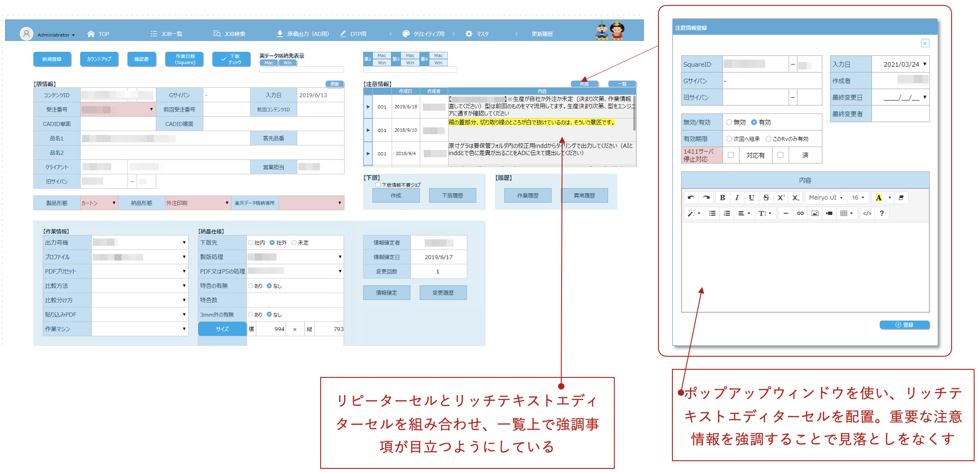Viewport: 980px width, 472px height.
Task: Insert a hyperlink with the link icon
Action: [800, 213]
